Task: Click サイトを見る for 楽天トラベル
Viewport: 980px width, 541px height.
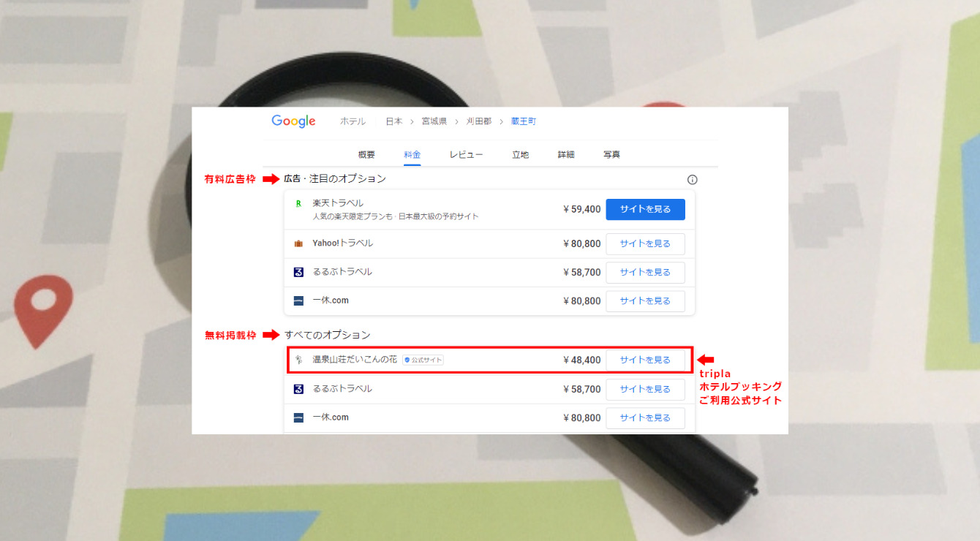Action: coord(646,209)
